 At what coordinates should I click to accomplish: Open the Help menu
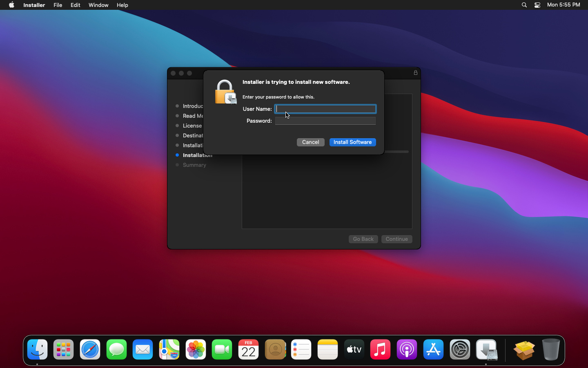click(122, 5)
